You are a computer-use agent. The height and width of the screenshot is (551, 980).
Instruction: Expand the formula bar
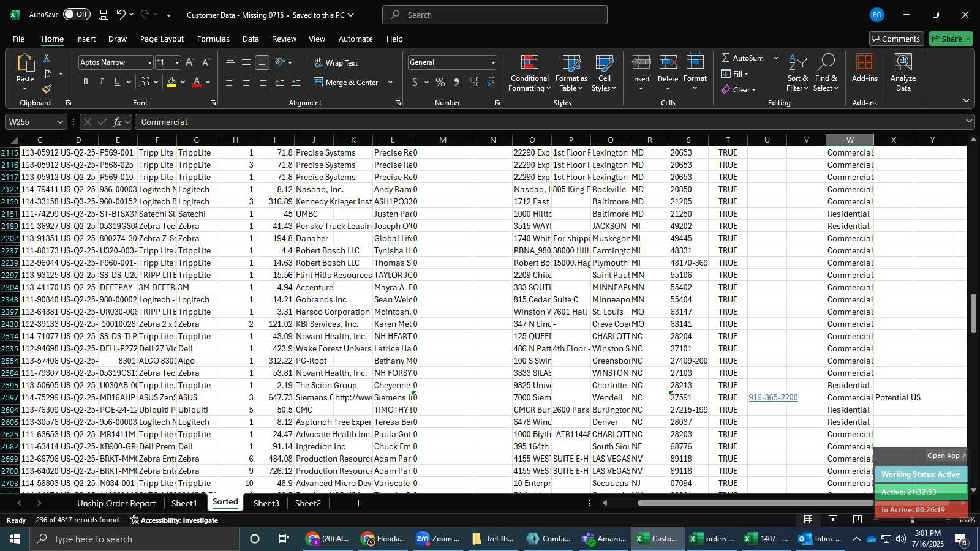969,121
